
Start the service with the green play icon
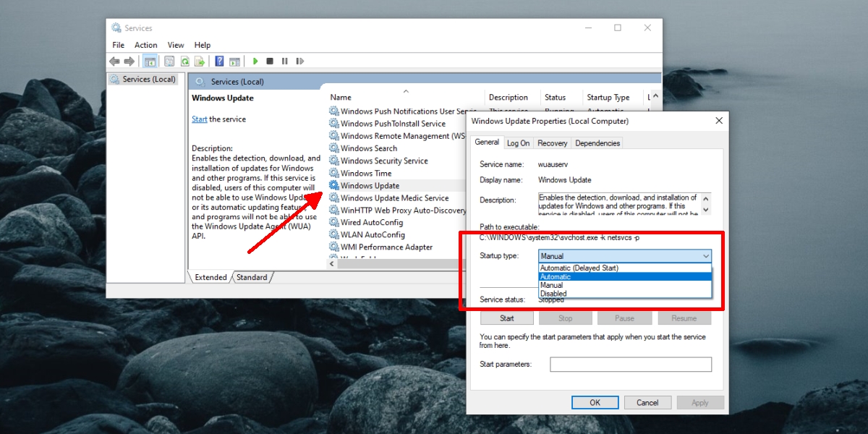tap(255, 61)
